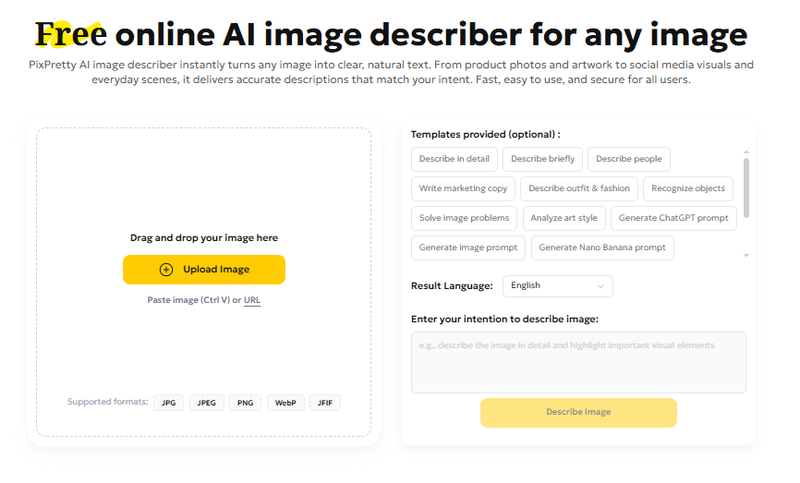The height and width of the screenshot is (483, 800).
Task: Click the intention description text field
Action: pyautogui.click(x=578, y=362)
